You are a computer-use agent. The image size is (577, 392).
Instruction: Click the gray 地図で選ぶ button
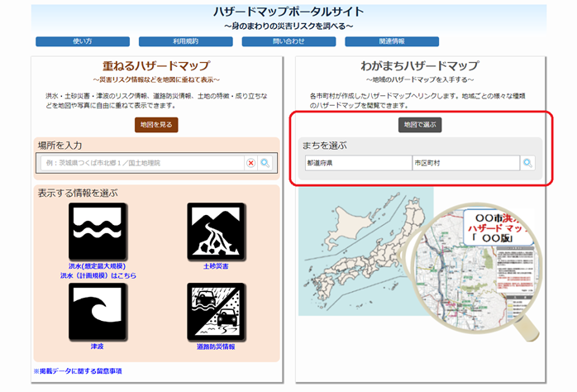pyautogui.click(x=420, y=125)
